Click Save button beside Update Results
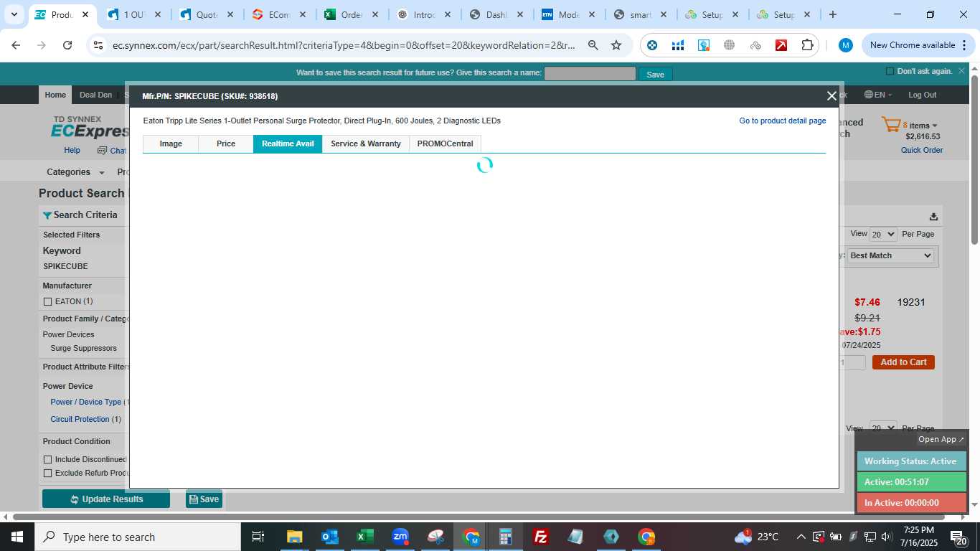Screen dimensions: 980x551 (204, 499)
